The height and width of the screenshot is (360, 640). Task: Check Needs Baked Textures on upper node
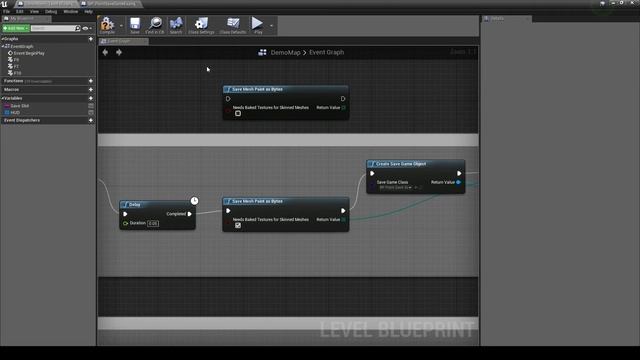coord(238,113)
